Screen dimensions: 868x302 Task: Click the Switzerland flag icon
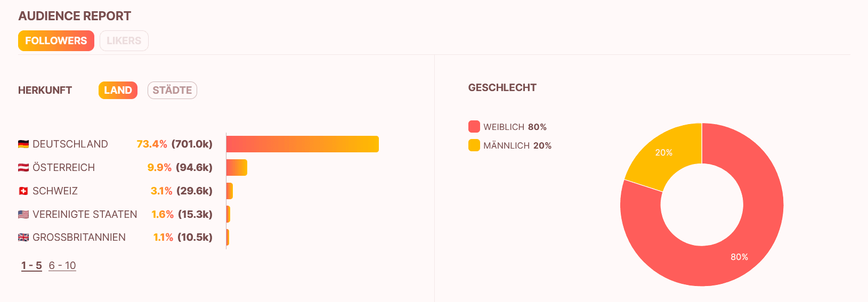pos(23,191)
